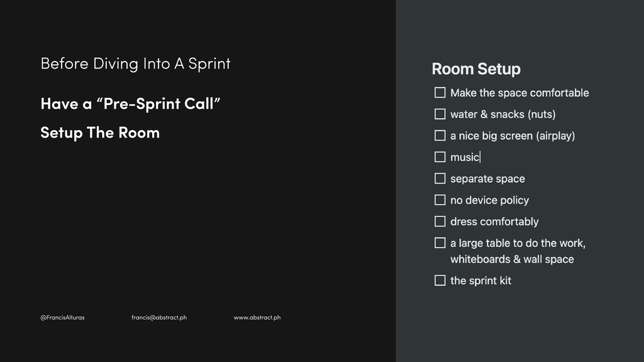
Task: Toggle the 'music' checkbox
Action: click(440, 157)
